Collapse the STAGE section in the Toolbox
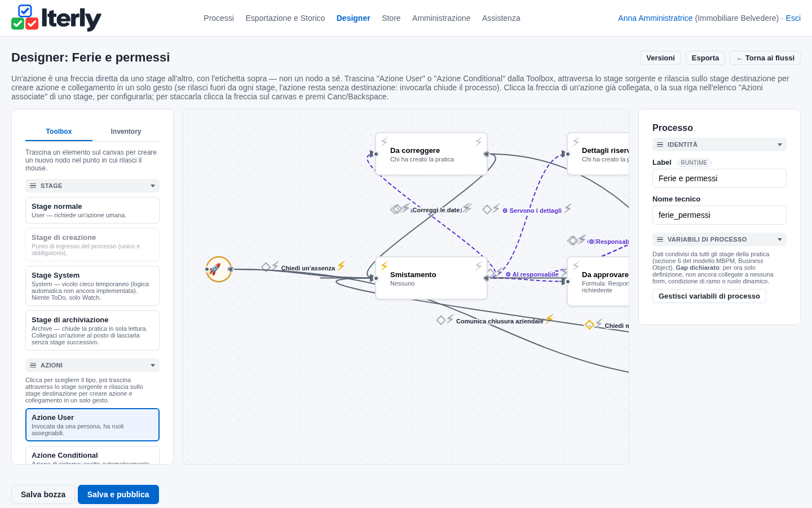Image resolution: width=812 pixels, height=508 pixels. [x=92, y=186]
